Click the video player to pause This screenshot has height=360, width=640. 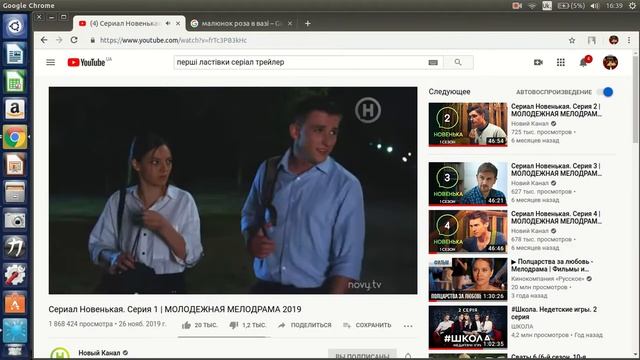tap(233, 190)
